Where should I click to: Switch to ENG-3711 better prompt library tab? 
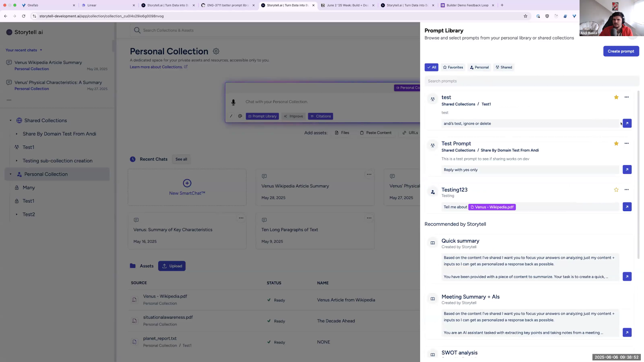227,5
